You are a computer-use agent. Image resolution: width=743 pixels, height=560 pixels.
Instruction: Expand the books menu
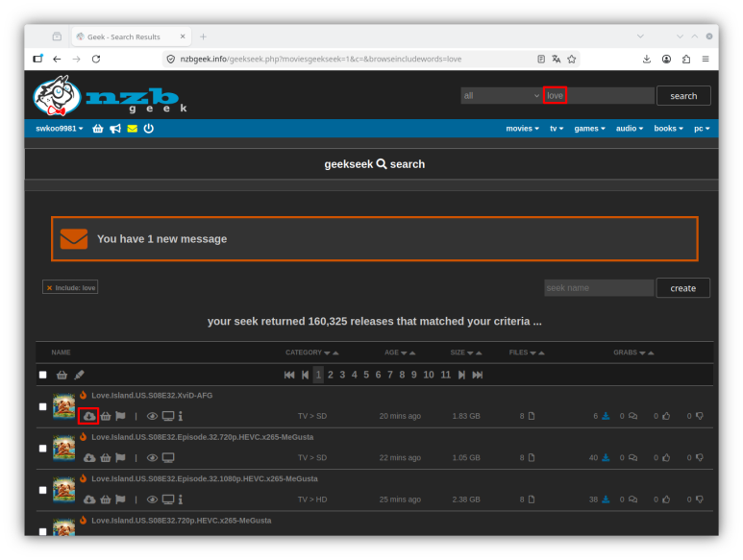(668, 129)
